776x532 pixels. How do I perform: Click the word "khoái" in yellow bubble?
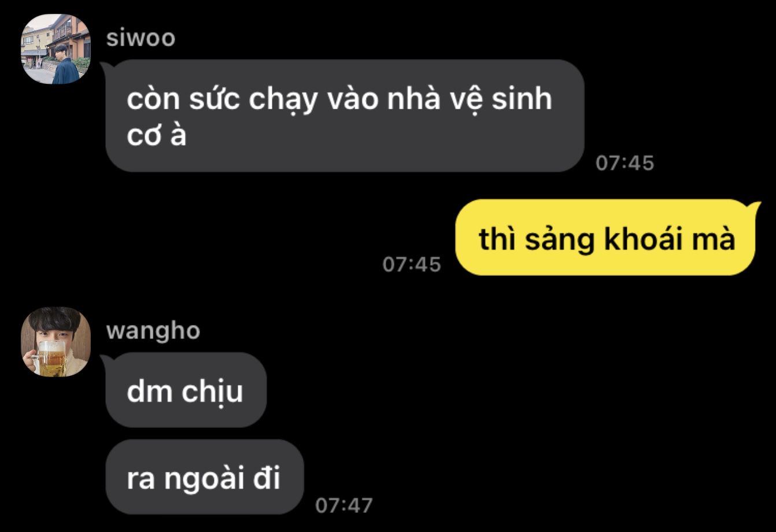click(640, 238)
